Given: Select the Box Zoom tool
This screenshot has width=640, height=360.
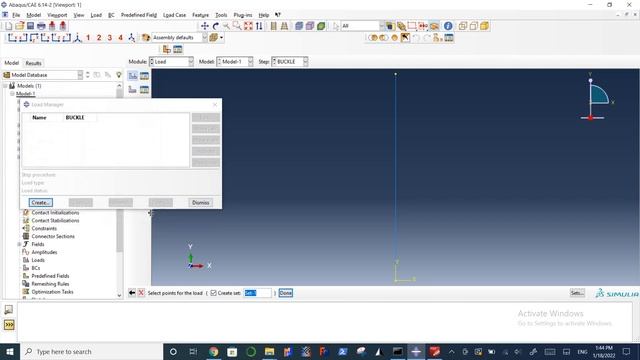Looking at the screenshot, I should pyautogui.click(x=237, y=26).
